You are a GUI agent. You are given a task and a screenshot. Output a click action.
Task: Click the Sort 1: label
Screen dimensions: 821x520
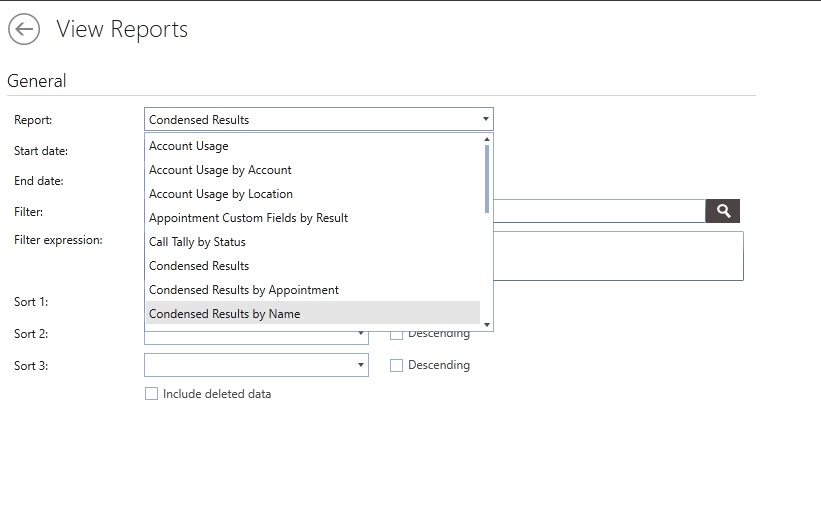point(31,302)
